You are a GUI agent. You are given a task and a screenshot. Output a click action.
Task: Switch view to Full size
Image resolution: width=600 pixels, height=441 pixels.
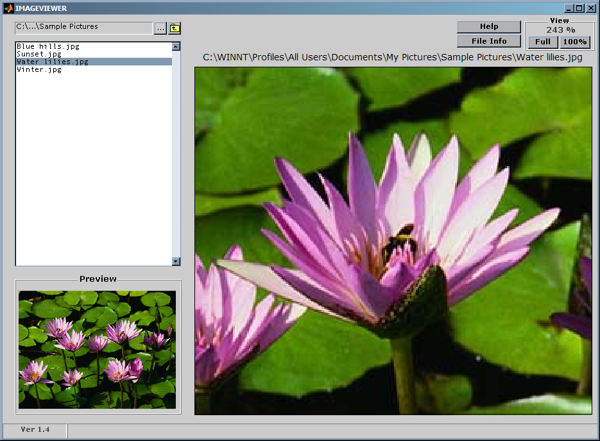tap(541, 42)
